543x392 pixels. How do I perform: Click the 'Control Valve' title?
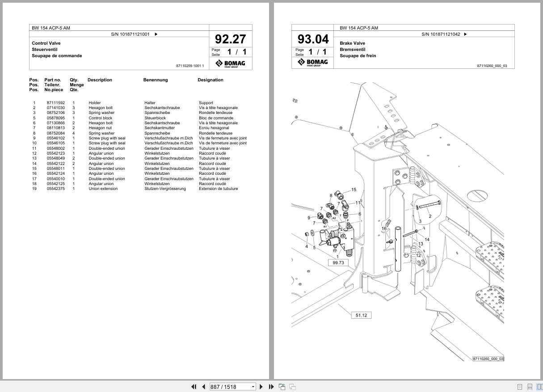(46, 43)
